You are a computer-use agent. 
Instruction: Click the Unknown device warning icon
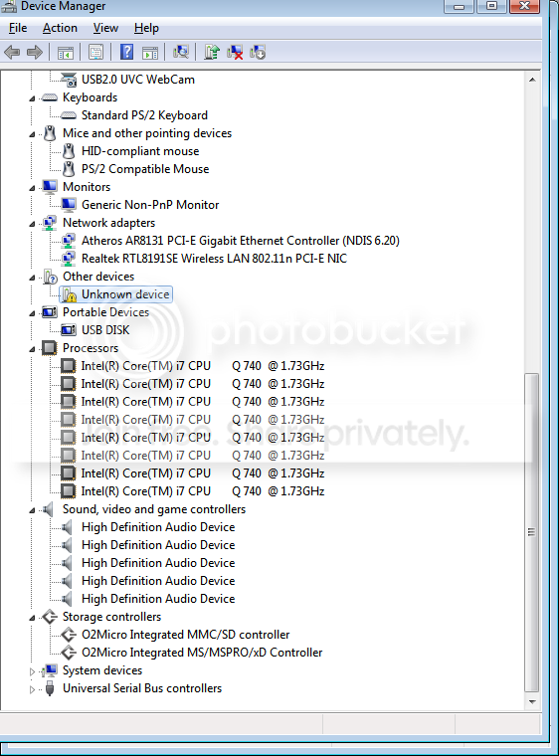click(x=69, y=294)
